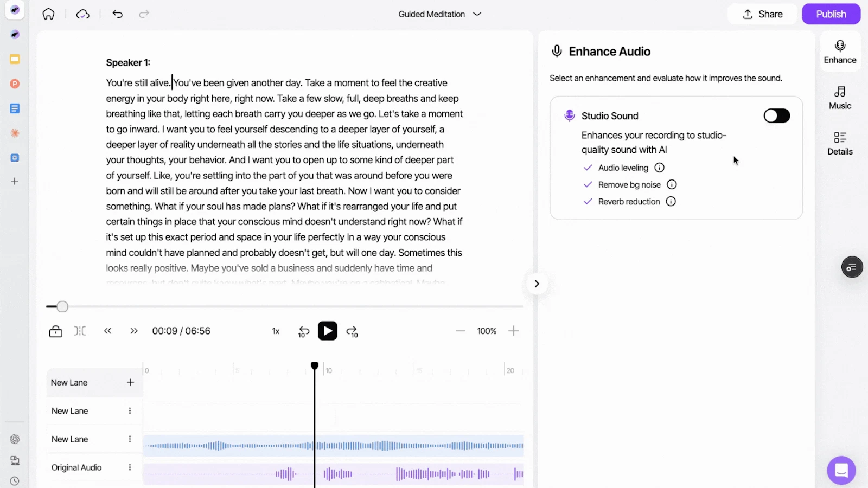Undo the last edit
Viewport: 868px width, 488px height.
(x=118, y=14)
